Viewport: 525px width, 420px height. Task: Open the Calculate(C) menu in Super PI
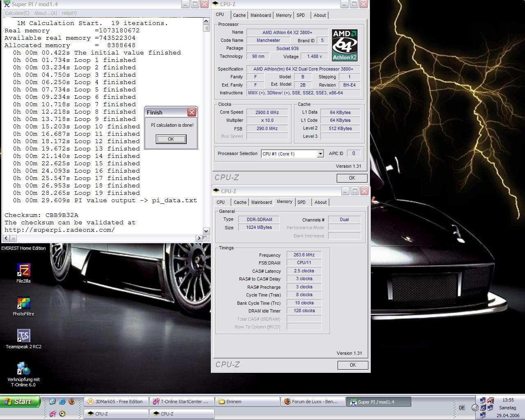17,13
